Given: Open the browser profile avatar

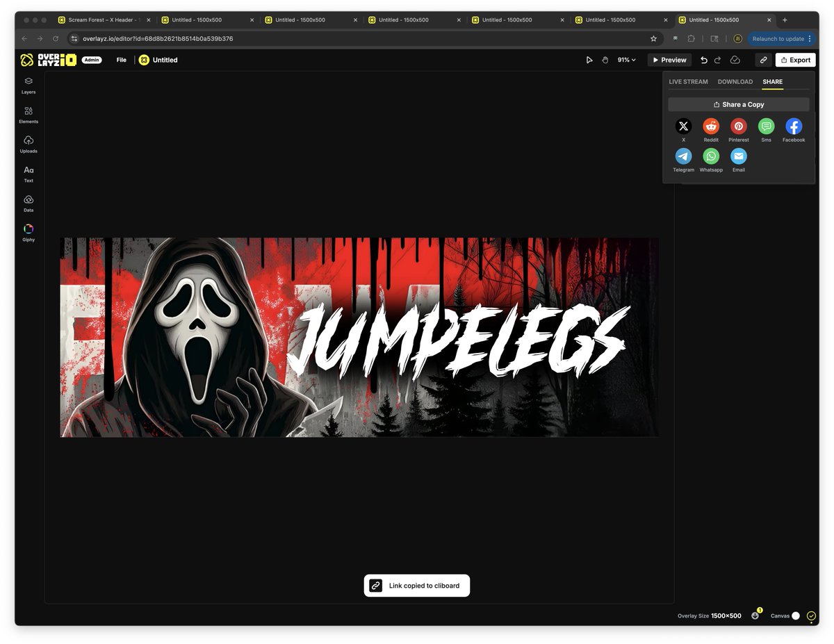Looking at the screenshot, I should [737, 39].
